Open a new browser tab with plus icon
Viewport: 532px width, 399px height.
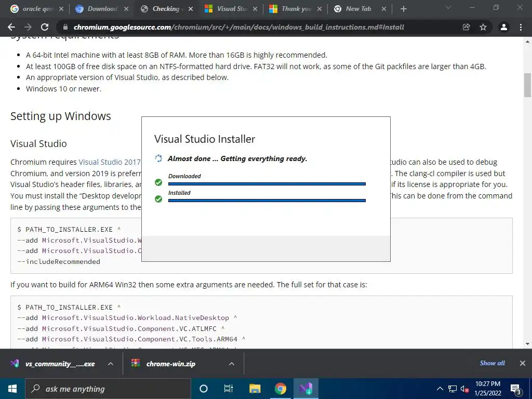pyautogui.click(x=403, y=9)
